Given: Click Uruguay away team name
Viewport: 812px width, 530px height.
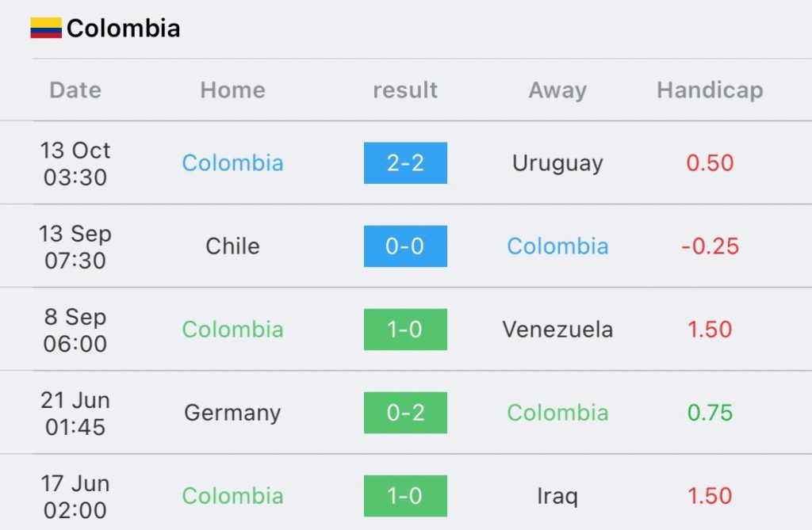Looking at the screenshot, I should [557, 163].
